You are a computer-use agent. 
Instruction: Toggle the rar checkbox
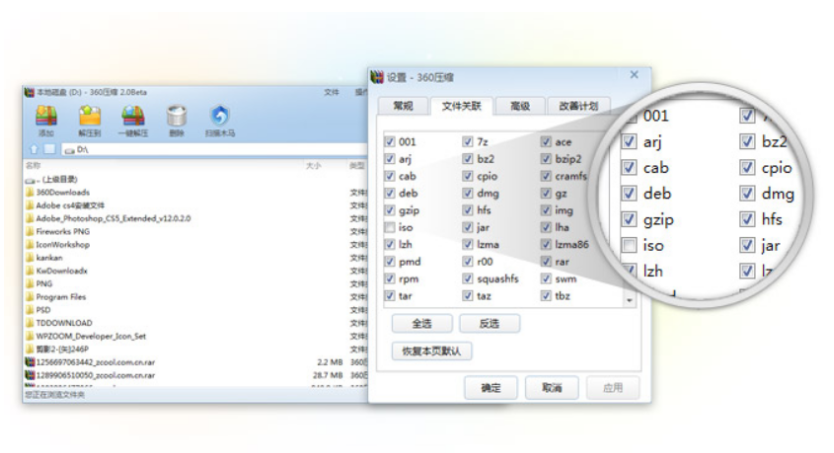(546, 262)
